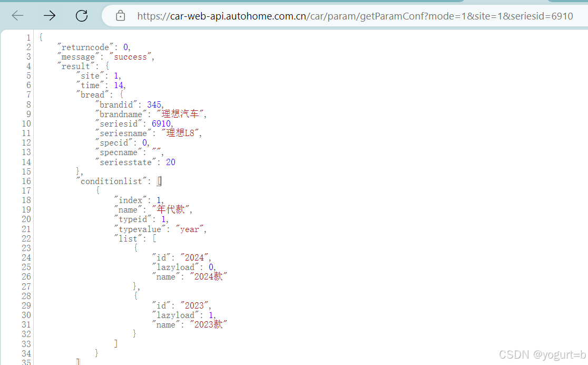Click the seriesstate value 20
Image resolution: width=588 pixels, height=365 pixels.
click(171, 162)
